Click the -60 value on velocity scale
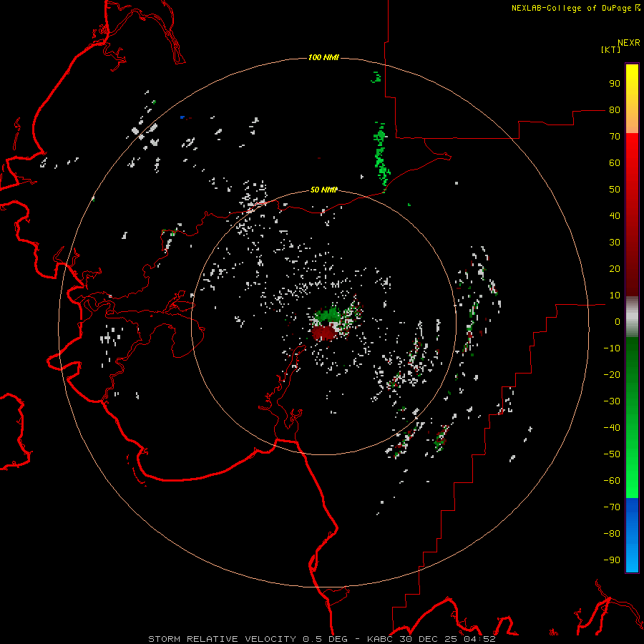This screenshot has height=644, width=644. coord(612,481)
